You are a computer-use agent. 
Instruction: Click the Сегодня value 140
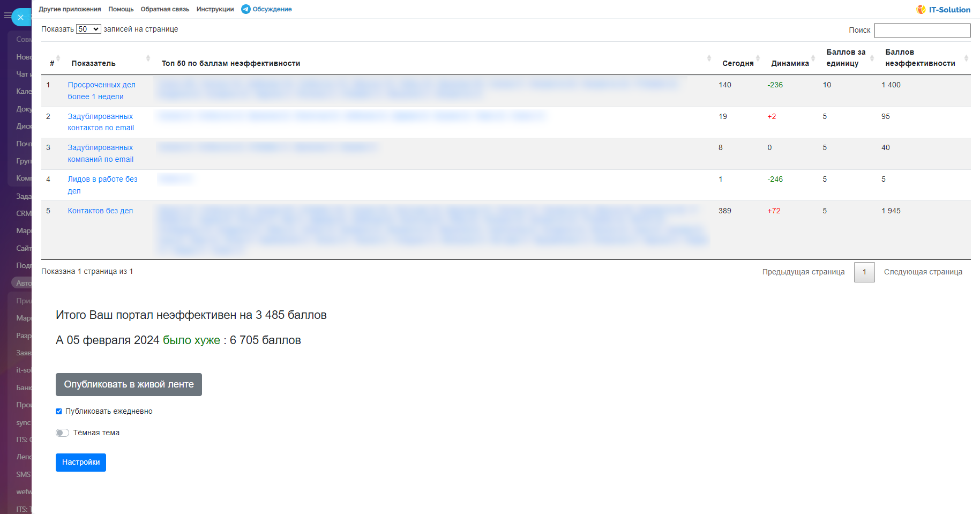point(725,85)
